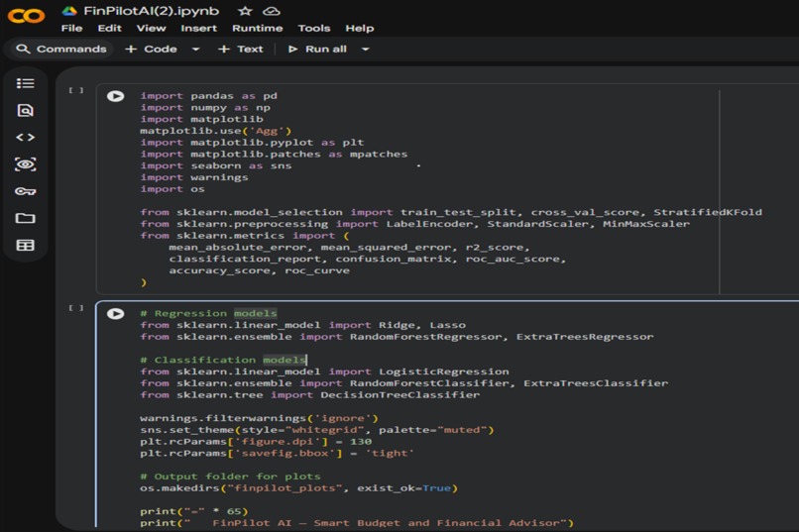Click the Google Drive icon beside filename

[68, 11]
